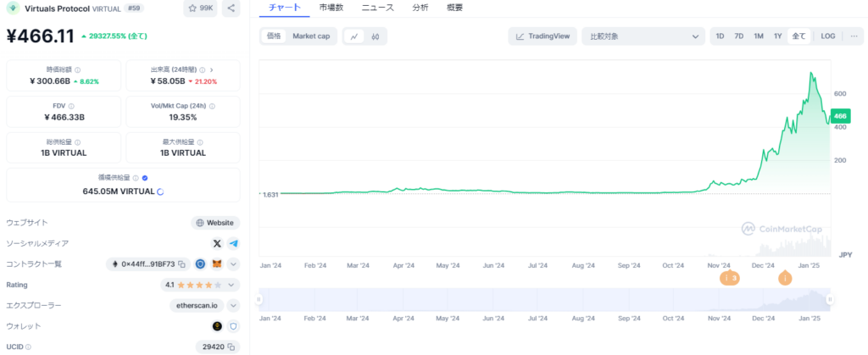Screen dimensions: 868x355
Task: Click the shield wallet icon in ウォレット row
Action: (234, 326)
